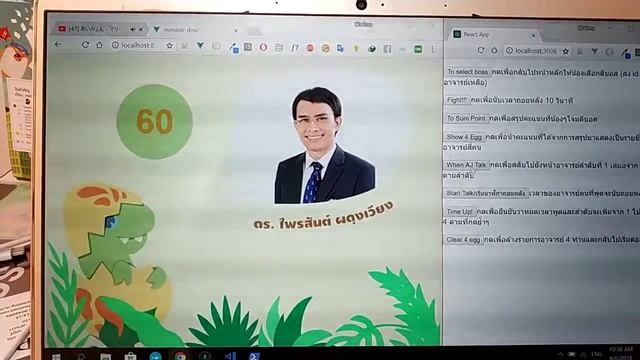This screenshot has height=360, width=640.
Task: Click the color picker extension icon in left window
Action: click(x=233, y=48)
